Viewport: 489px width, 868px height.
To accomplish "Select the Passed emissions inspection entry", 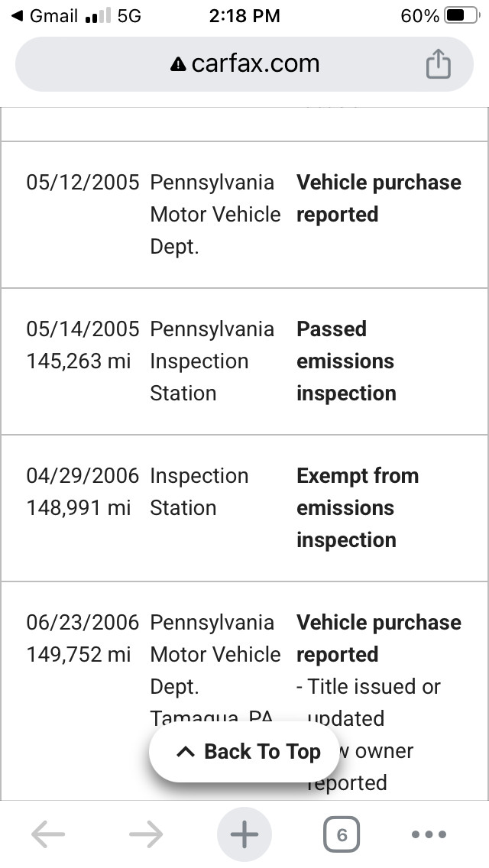I will pyautogui.click(x=244, y=361).
